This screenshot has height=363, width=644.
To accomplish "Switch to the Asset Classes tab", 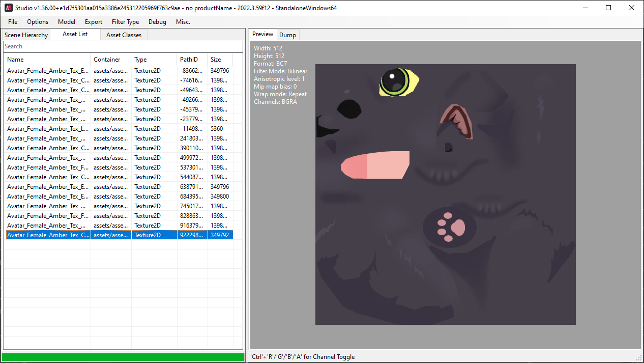I will (124, 35).
